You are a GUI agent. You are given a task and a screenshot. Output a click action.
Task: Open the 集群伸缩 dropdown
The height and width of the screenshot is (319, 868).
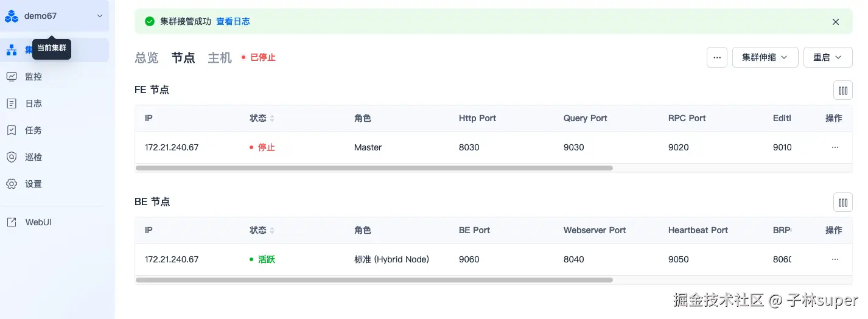[x=765, y=57]
